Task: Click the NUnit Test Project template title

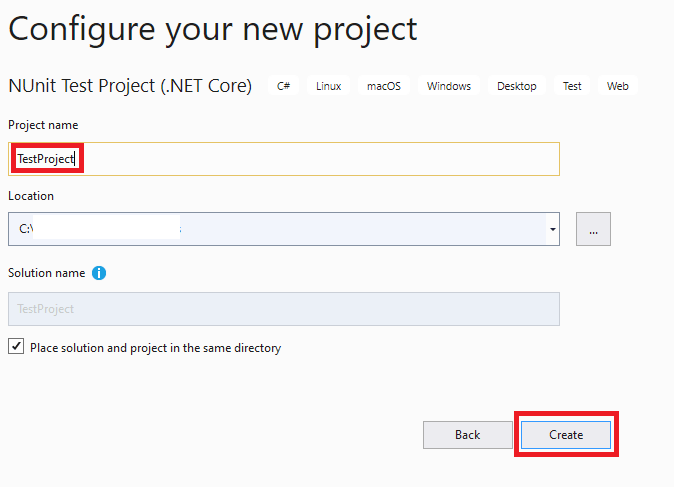Action: [130, 86]
